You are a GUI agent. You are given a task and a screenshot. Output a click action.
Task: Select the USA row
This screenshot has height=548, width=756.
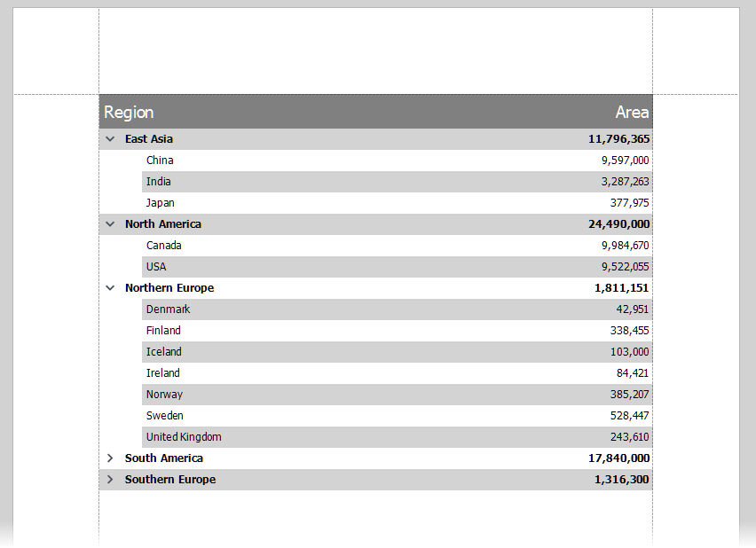(397, 267)
